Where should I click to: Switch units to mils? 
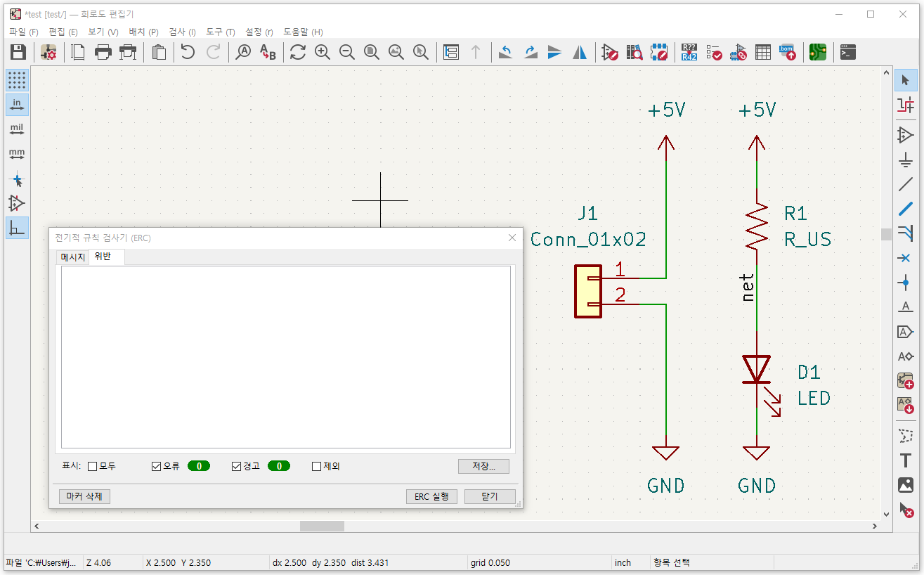(x=17, y=129)
